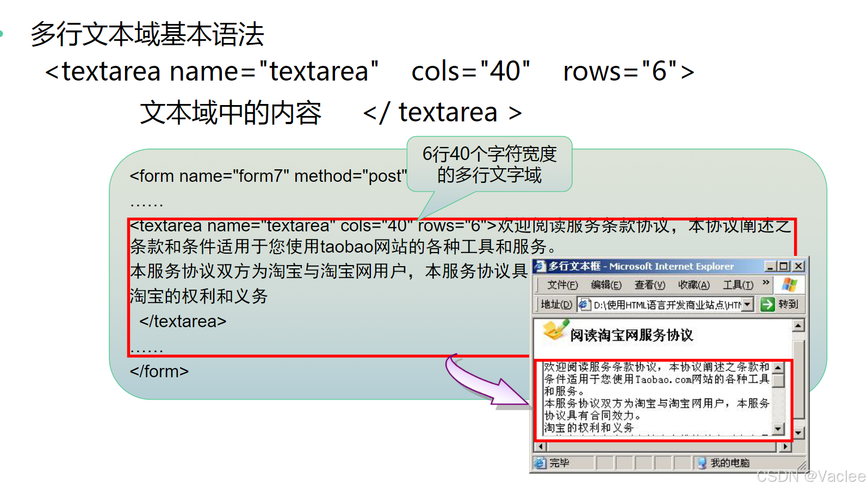
Task: Click the closing </form> code text
Action: coord(159,371)
